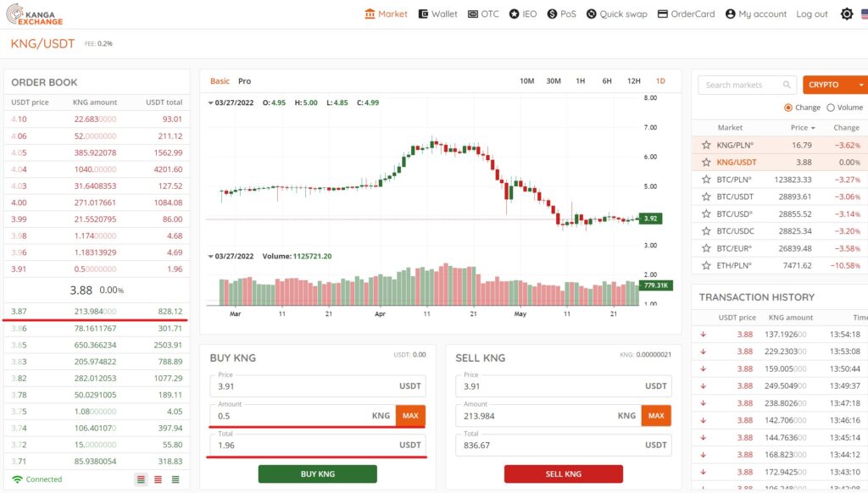This screenshot has height=493, width=868.
Task: Collapse the chart price legend arrow
Action: (210, 102)
